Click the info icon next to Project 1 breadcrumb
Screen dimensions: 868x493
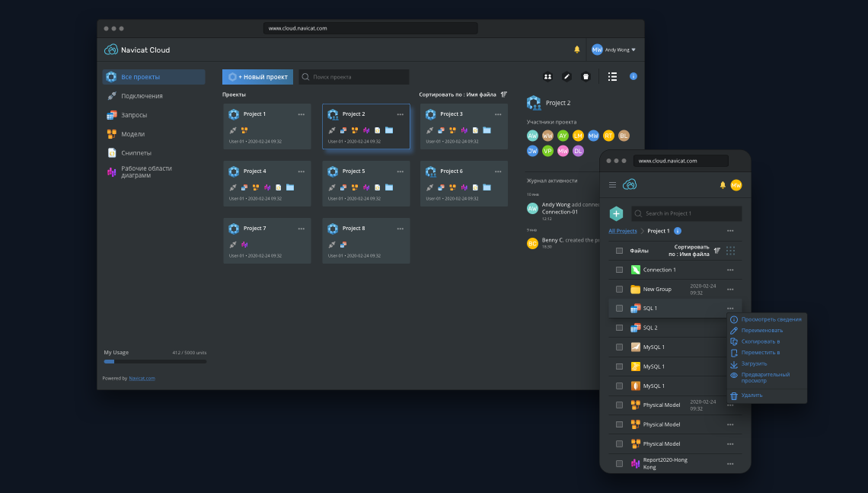coord(678,231)
